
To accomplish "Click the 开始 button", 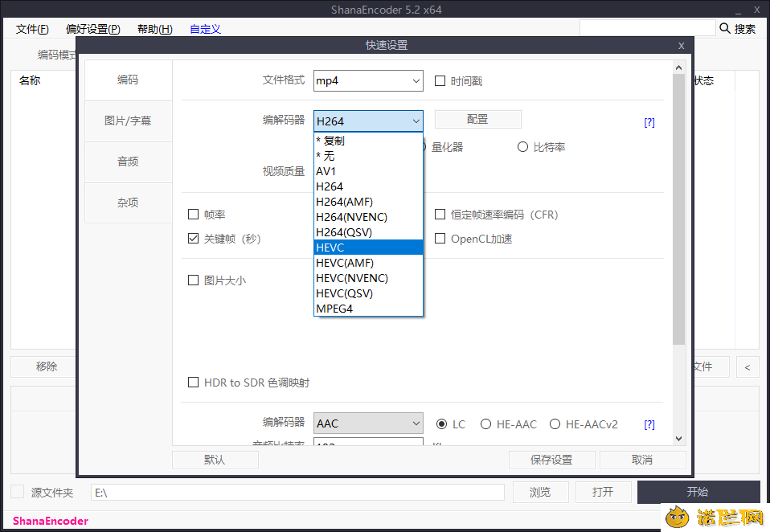I will point(698,492).
